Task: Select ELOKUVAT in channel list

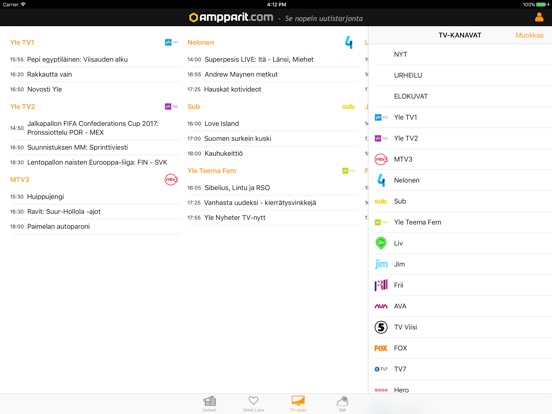Action: [410, 96]
